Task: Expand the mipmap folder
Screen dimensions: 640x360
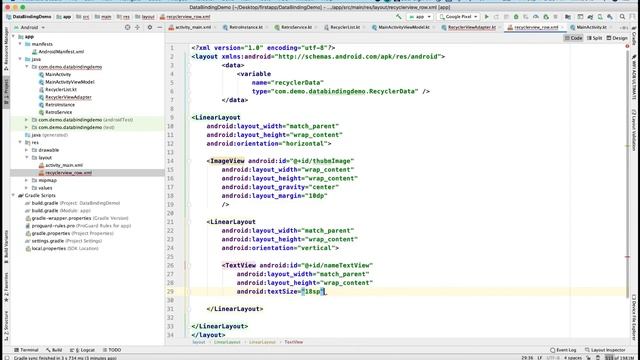Action: point(27,180)
